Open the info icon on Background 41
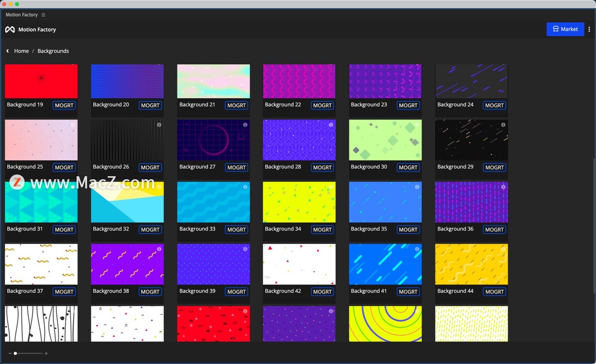Image resolution: width=596 pixels, height=364 pixels. 417,249
